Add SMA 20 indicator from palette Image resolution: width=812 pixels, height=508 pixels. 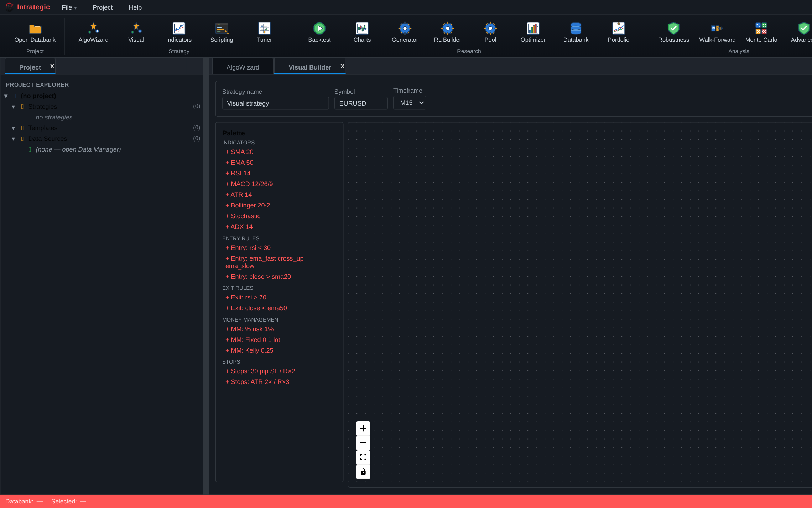tap(239, 152)
